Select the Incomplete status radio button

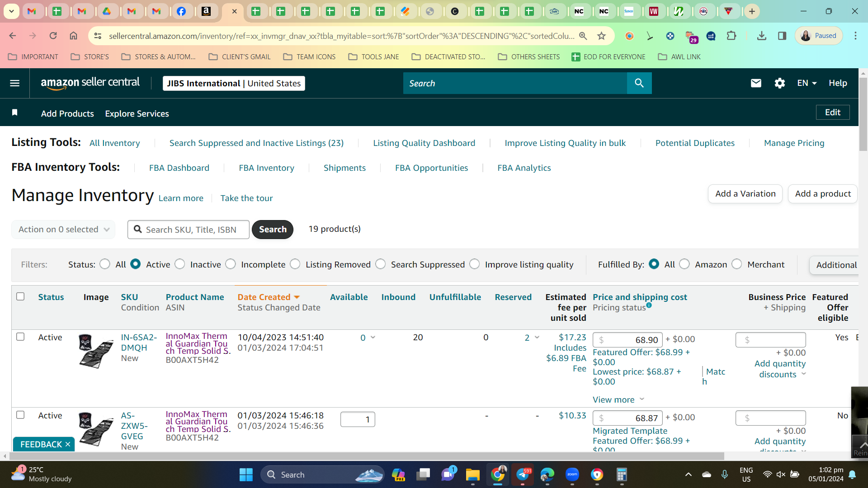coord(231,264)
